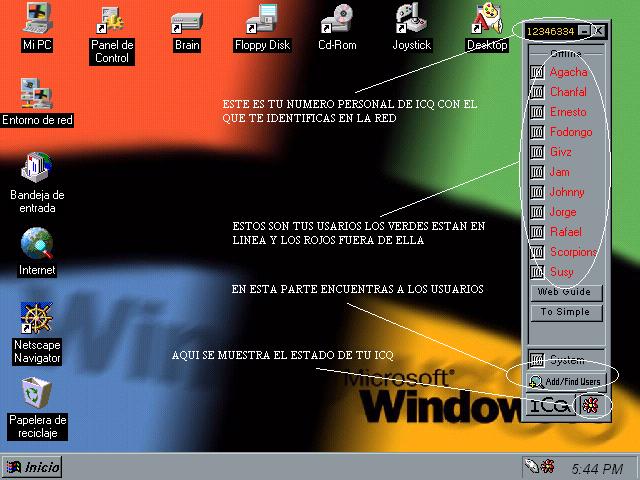Click the message icon beside Fodongo

[x=537, y=132]
